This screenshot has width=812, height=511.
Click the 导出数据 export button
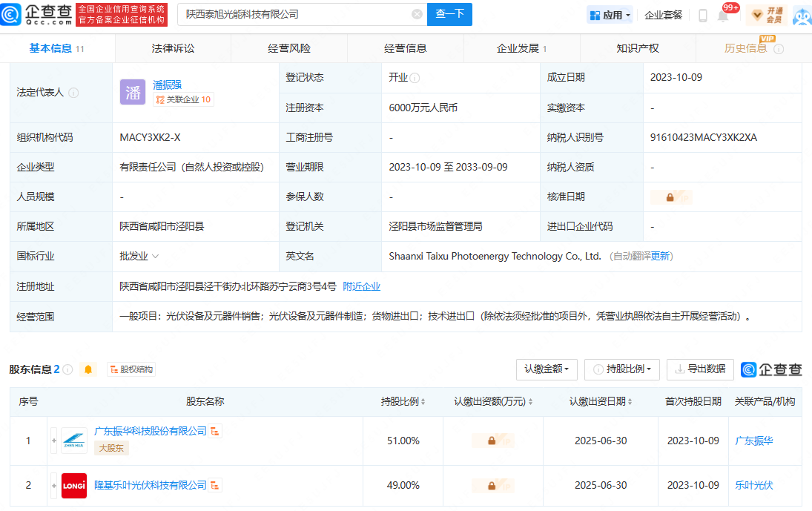pyautogui.click(x=700, y=369)
